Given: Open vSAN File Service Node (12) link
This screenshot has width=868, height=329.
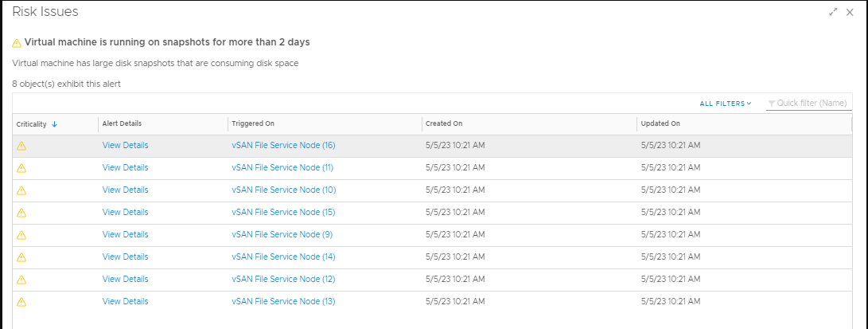Looking at the screenshot, I should pos(283,280).
